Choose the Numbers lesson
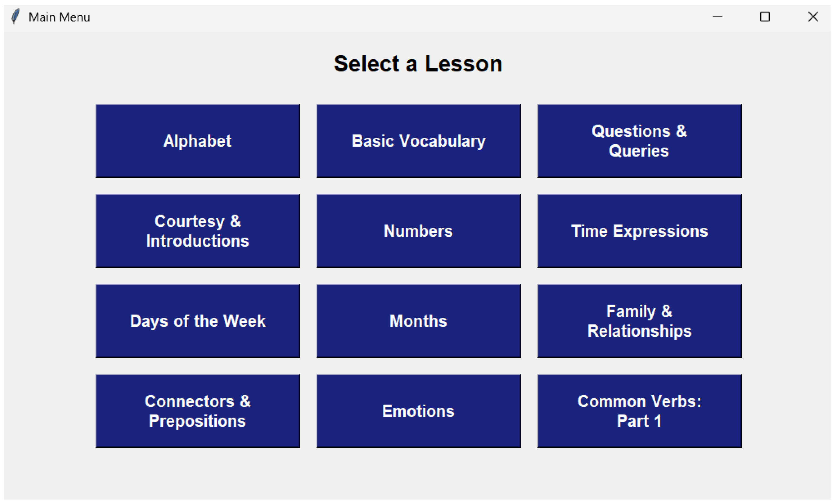 click(419, 231)
